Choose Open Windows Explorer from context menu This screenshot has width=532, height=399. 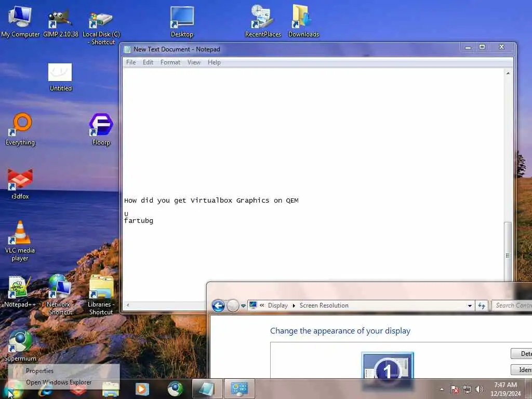coord(64,382)
